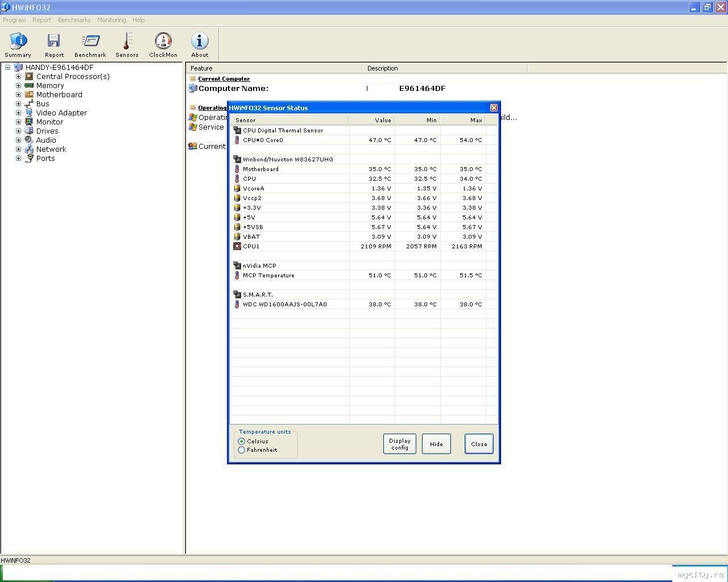The height and width of the screenshot is (582, 728).
Task: Open the Benchmarks menu
Action: click(x=74, y=20)
